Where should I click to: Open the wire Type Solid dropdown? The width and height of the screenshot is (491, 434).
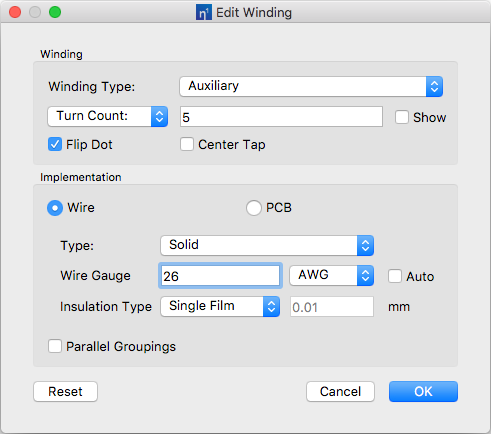267,246
